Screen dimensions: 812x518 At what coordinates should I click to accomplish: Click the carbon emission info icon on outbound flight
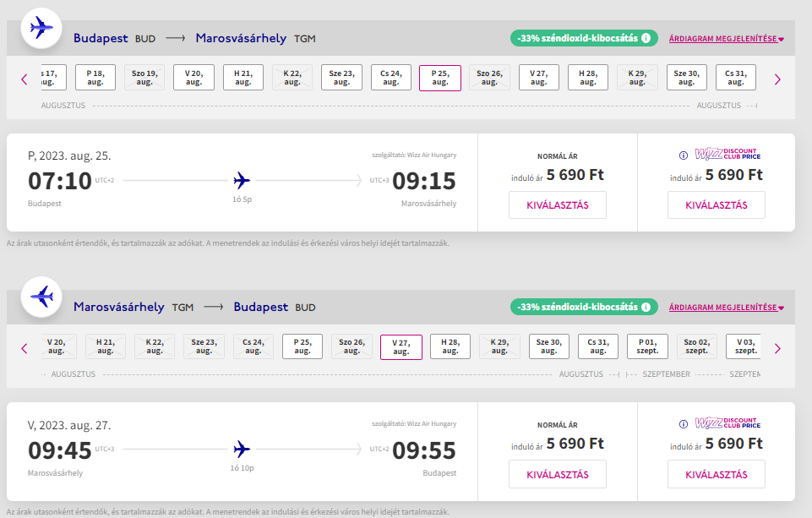click(x=646, y=38)
